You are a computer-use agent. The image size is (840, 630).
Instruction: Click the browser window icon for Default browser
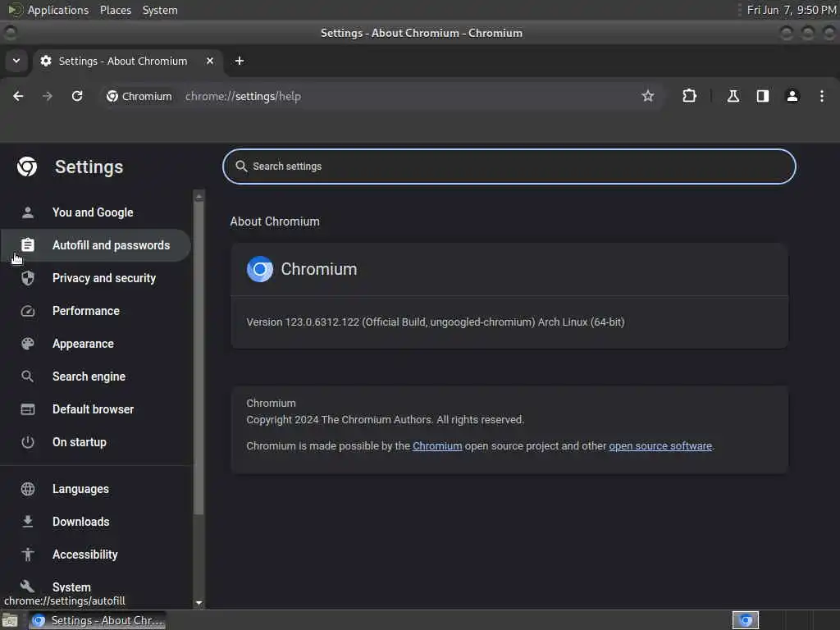(28, 409)
